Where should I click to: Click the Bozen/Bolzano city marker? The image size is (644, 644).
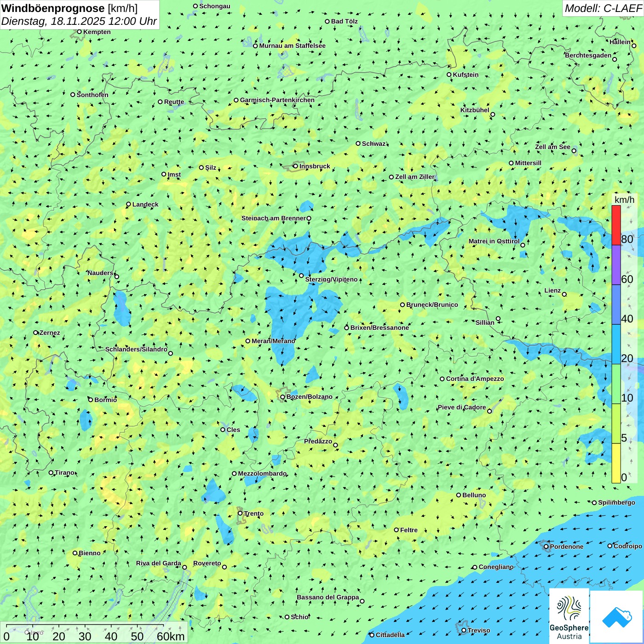point(282,397)
